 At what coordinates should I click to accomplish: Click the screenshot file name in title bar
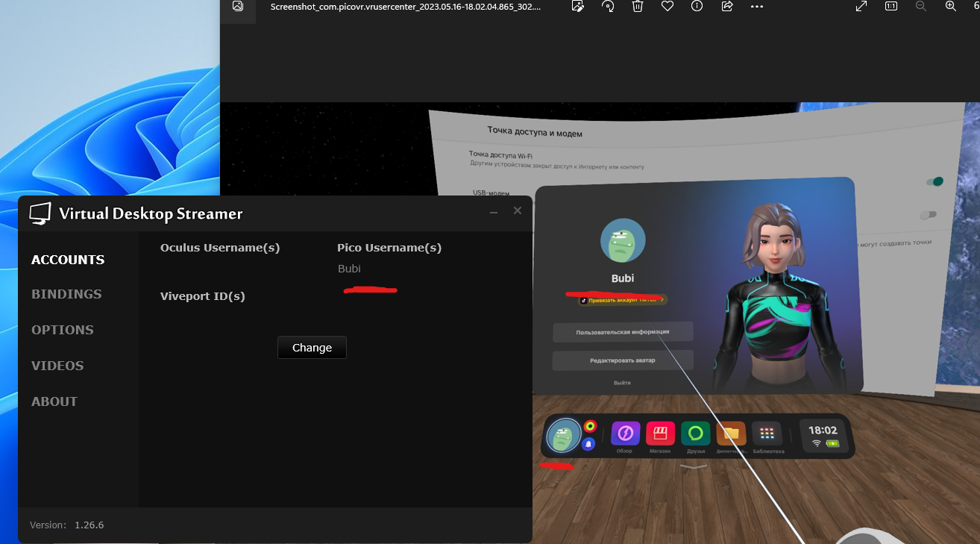[406, 6]
